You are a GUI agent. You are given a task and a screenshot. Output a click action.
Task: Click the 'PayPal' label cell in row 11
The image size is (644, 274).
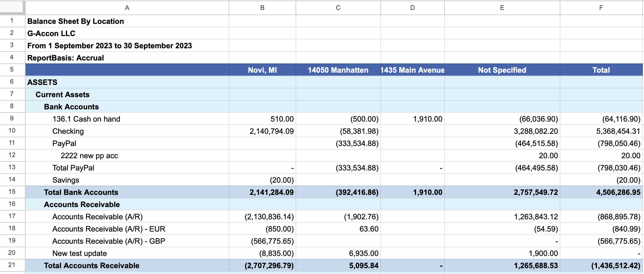click(x=127, y=143)
